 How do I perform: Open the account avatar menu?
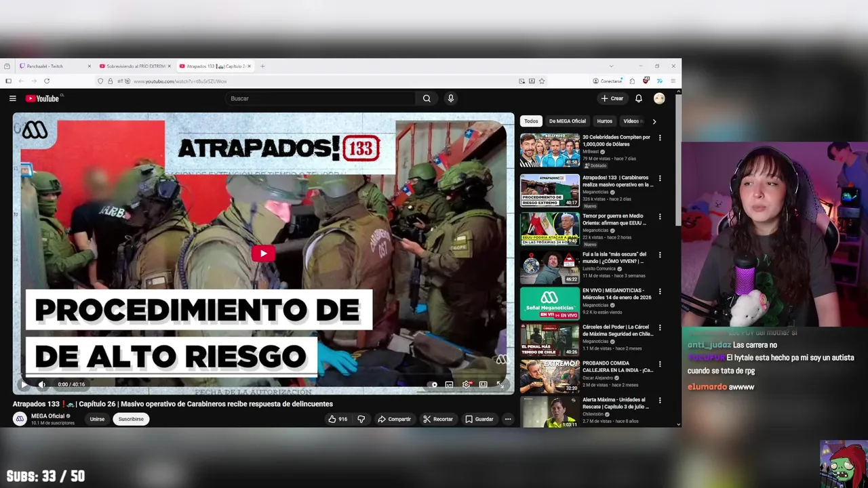click(x=659, y=98)
